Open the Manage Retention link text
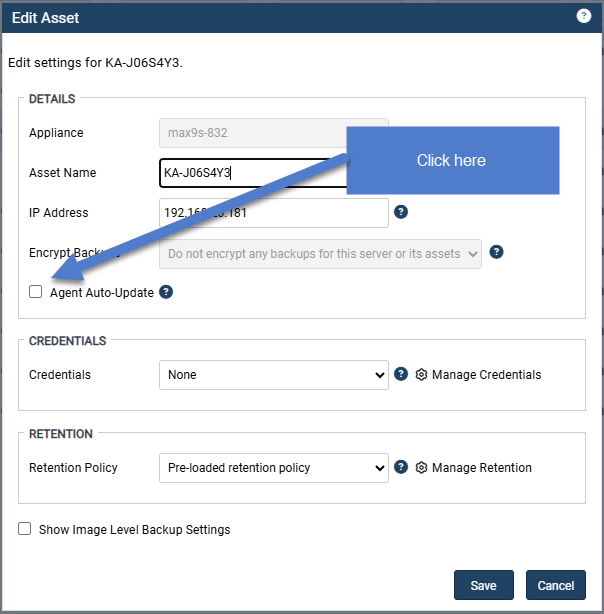The height and width of the screenshot is (614, 604). click(x=481, y=468)
